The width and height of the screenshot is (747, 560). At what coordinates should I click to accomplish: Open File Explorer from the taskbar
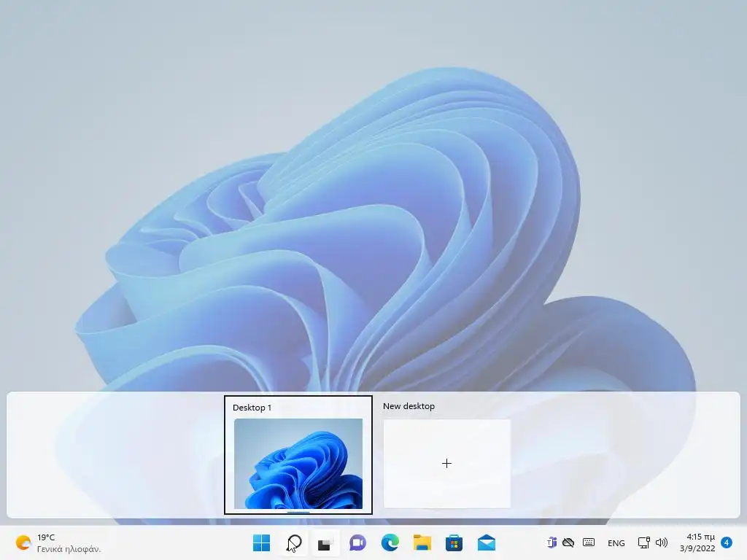[x=422, y=542]
